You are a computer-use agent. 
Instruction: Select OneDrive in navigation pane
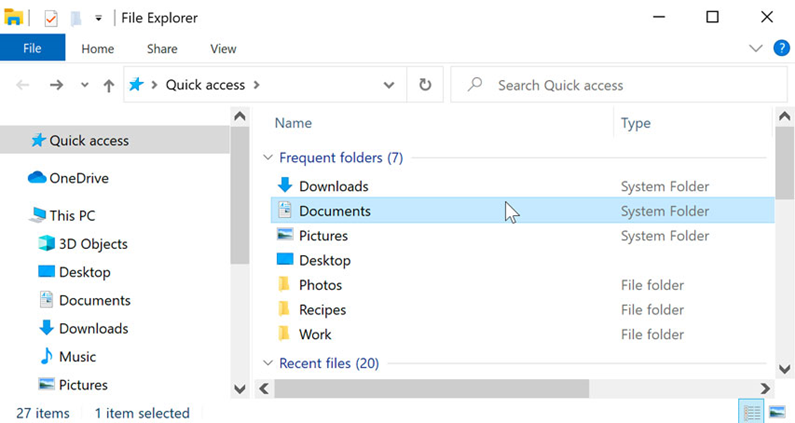coord(79,178)
